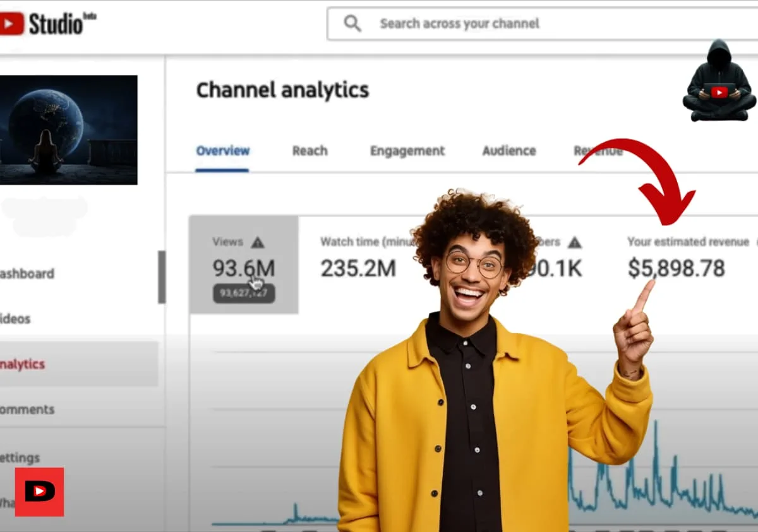Focus the 'Search across your channel' field
The width and height of the screenshot is (758, 532).
coord(505,24)
